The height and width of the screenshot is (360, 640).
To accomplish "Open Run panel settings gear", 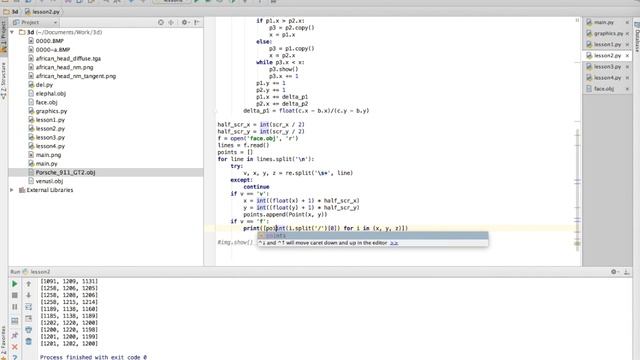I will (x=614, y=271).
